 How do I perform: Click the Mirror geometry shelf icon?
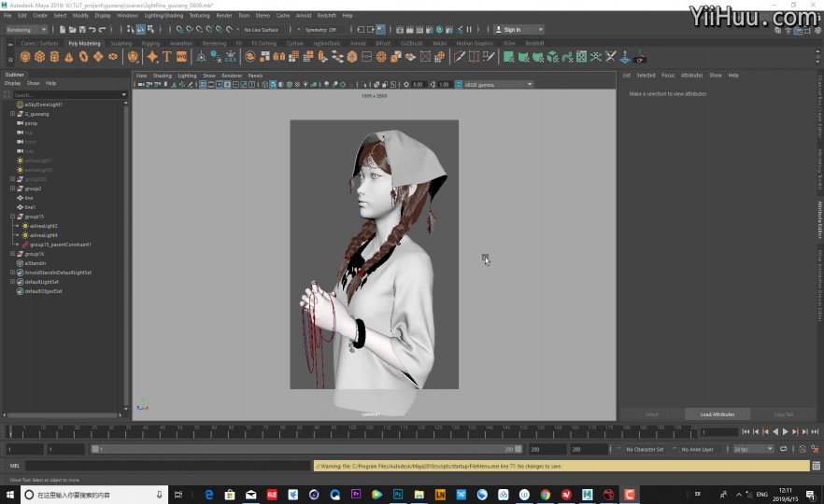[x=279, y=57]
